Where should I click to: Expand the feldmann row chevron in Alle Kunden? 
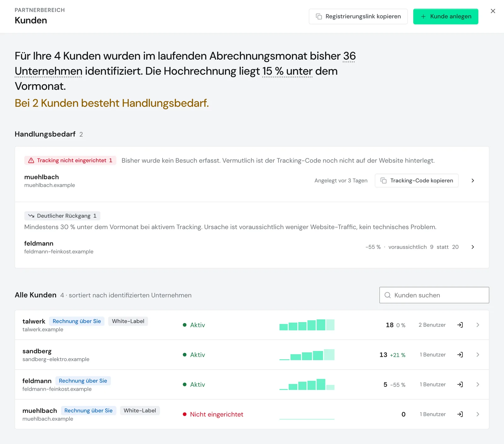point(478,384)
